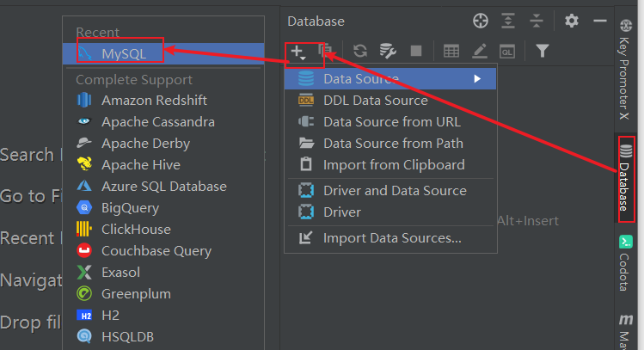Image resolution: width=644 pixels, height=350 pixels.
Task: Select Amazon Redshift data source
Action: click(163, 101)
